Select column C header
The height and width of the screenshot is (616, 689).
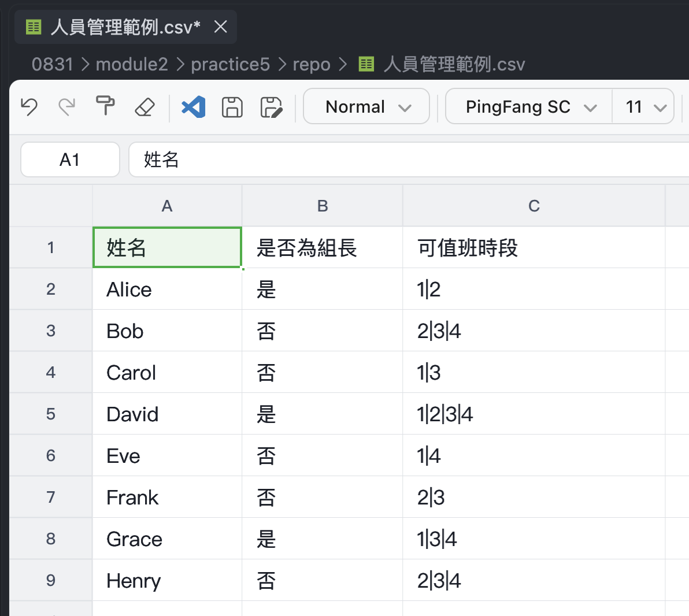[x=534, y=206]
